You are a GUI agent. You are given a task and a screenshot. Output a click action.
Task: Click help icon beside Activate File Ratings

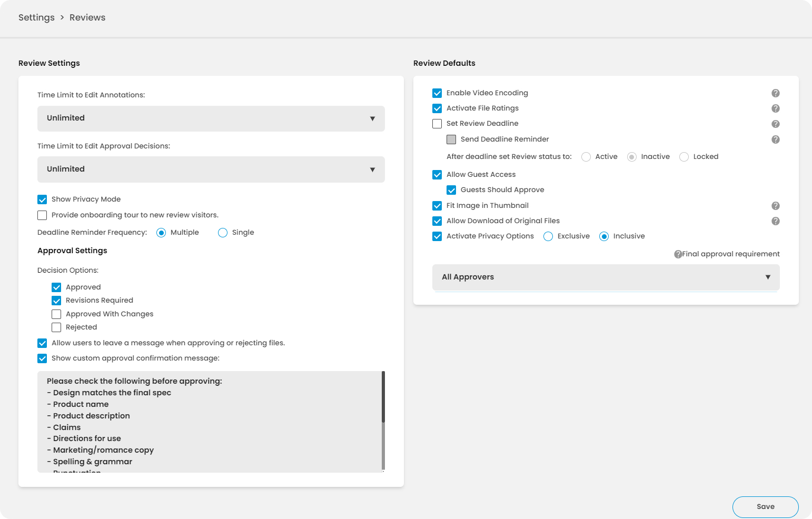775,108
